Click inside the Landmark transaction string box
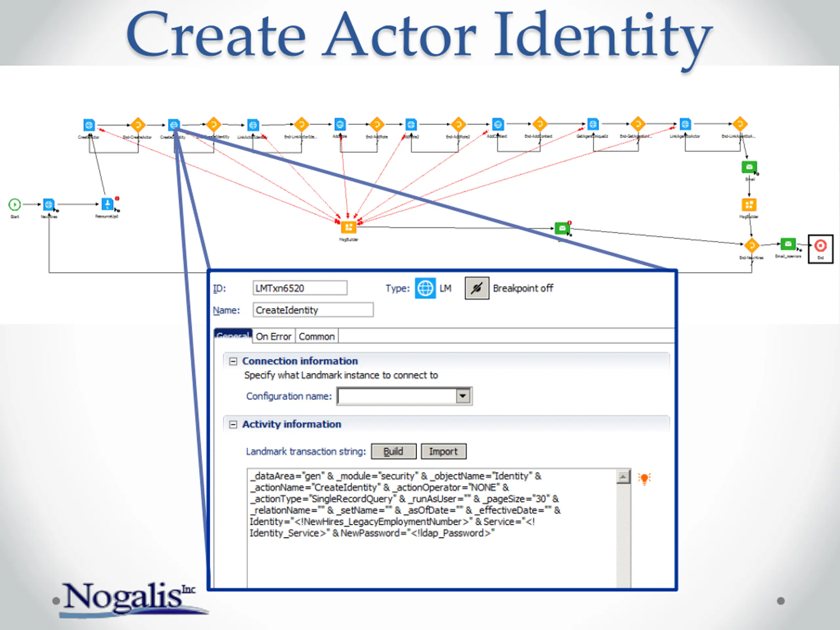 431,528
